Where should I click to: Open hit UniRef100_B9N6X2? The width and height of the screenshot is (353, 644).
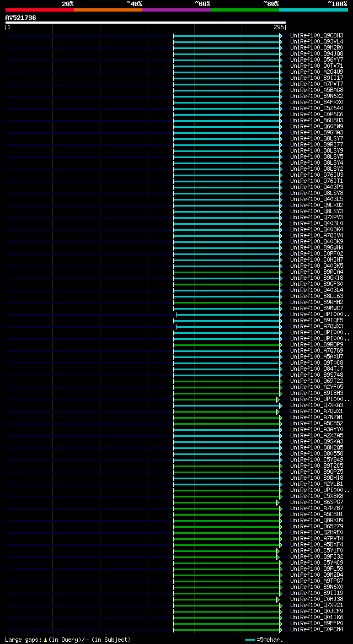click(317, 96)
